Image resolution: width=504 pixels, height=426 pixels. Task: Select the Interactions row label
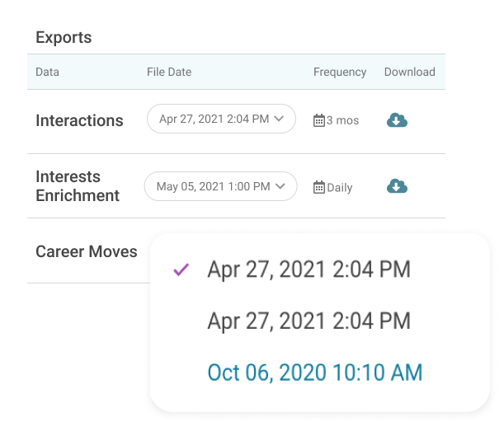click(79, 120)
